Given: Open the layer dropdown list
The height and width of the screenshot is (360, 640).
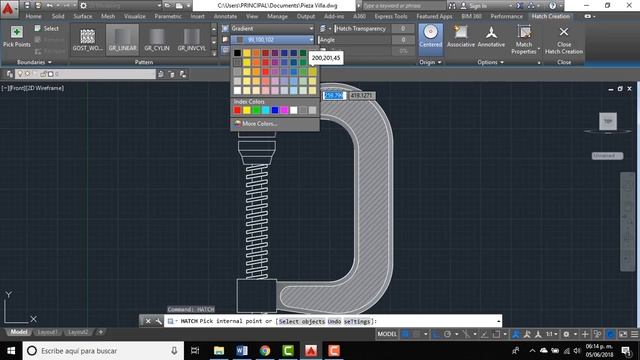Looking at the screenshot, I should tap(86, 74).
